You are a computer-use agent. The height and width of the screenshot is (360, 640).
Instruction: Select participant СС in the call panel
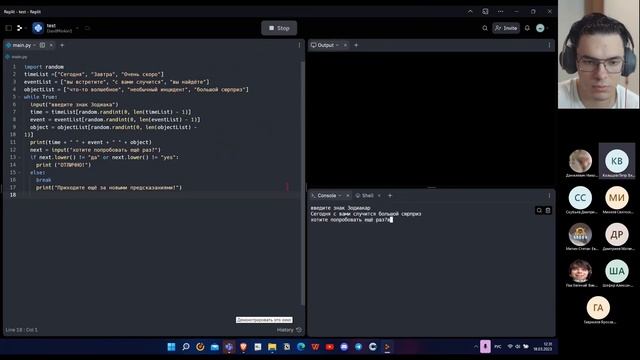click(580, 198)
